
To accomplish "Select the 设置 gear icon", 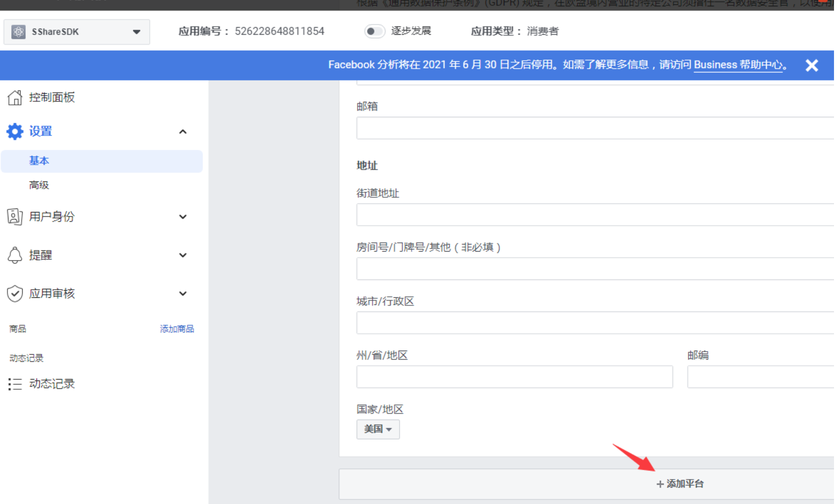I will pyautogui.click(x=15, y=131).
